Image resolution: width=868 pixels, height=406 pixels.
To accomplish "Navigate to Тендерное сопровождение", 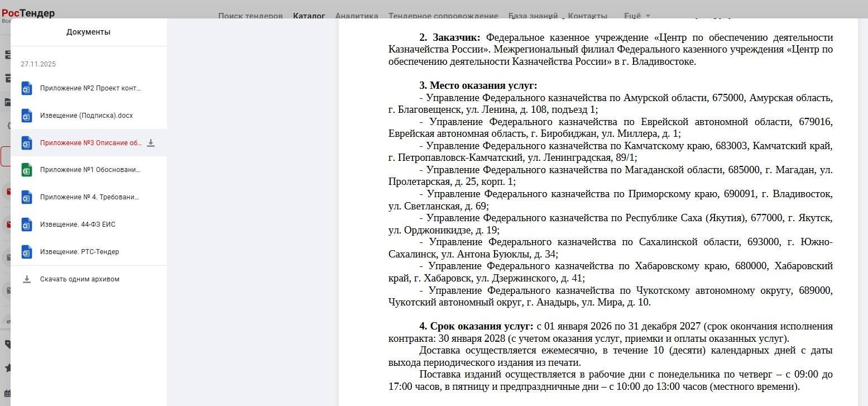I will 443,16.
